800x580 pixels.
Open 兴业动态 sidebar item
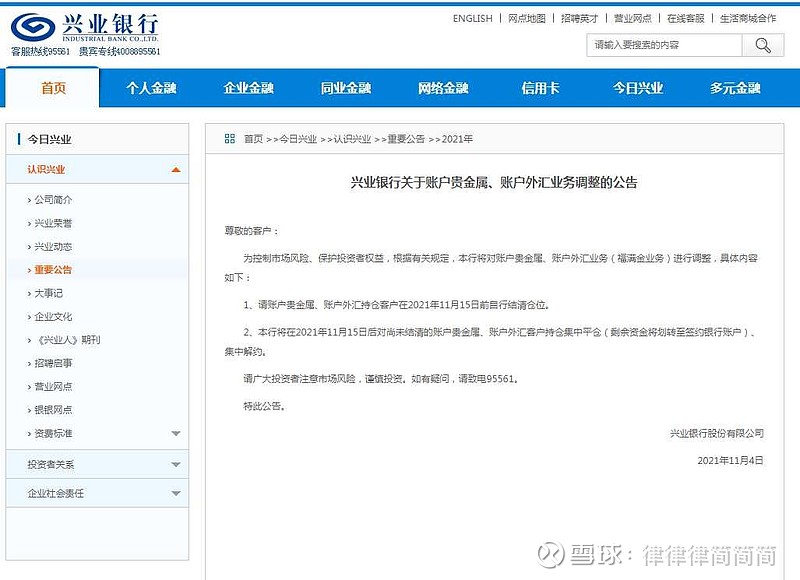click(53, 246)
